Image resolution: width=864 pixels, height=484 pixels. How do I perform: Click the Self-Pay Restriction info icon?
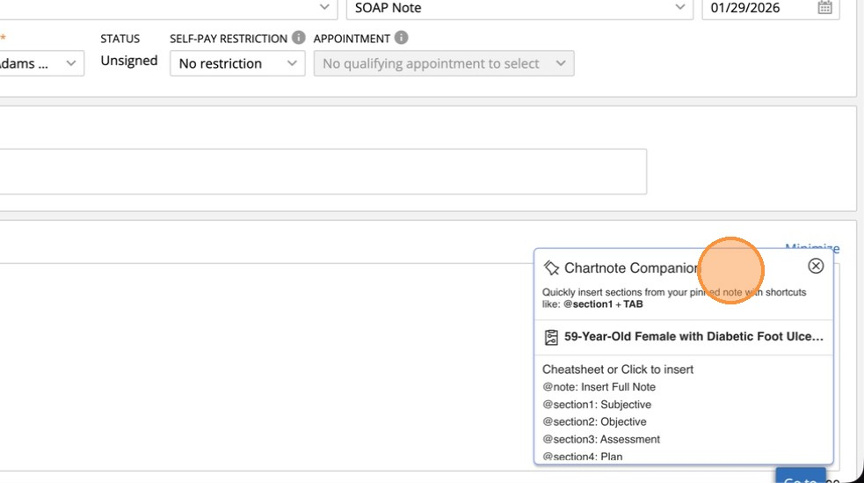[x=298, y=38]
